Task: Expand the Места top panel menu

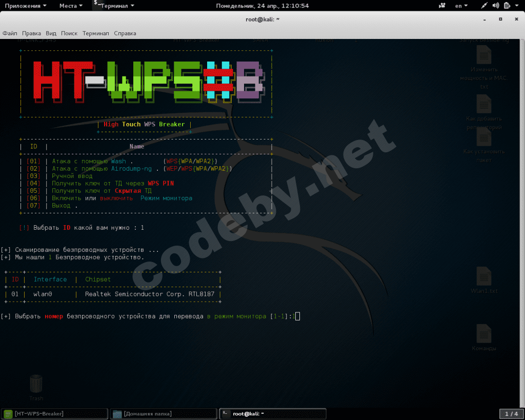Action: (71, 5)
